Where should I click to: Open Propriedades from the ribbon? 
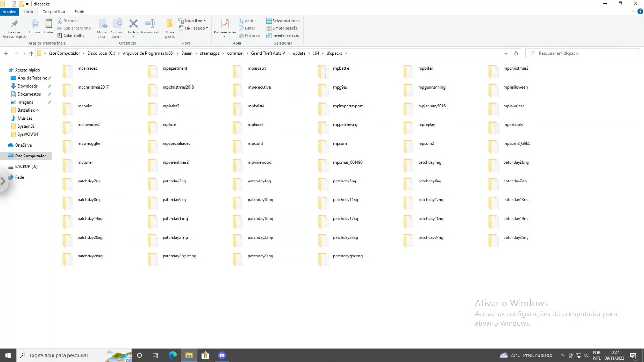[224, 27]
